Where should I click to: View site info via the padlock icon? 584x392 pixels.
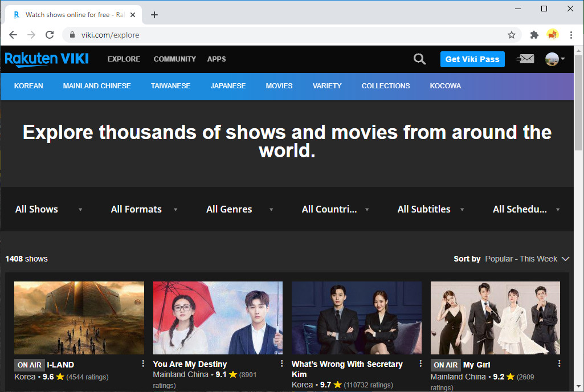[x=72, y=35]
